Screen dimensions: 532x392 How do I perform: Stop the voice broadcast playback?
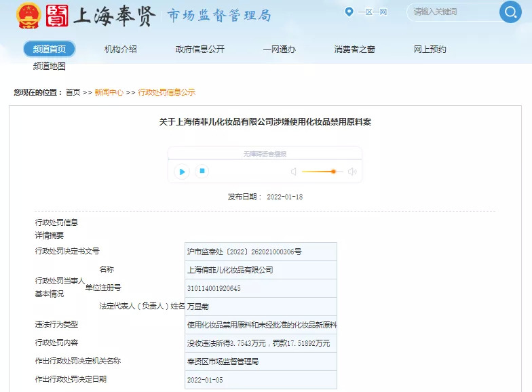(x=202, y=171)
